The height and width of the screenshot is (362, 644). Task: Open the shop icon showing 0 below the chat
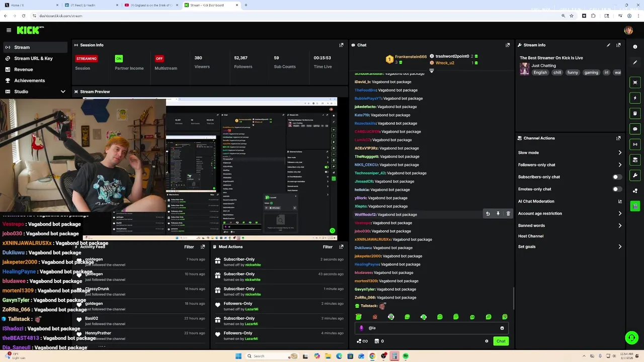coord(379,341)
